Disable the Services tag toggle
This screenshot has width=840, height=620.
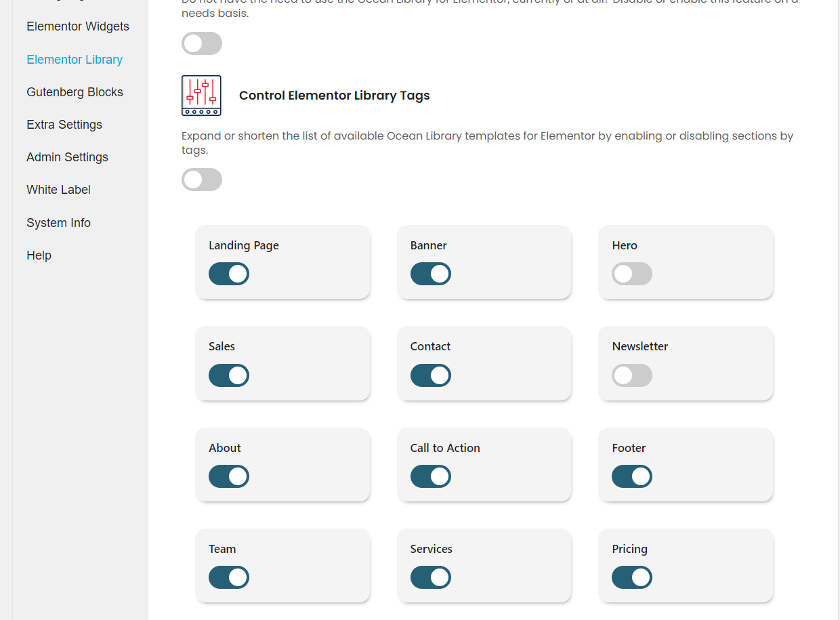click(x=431, y=577)
